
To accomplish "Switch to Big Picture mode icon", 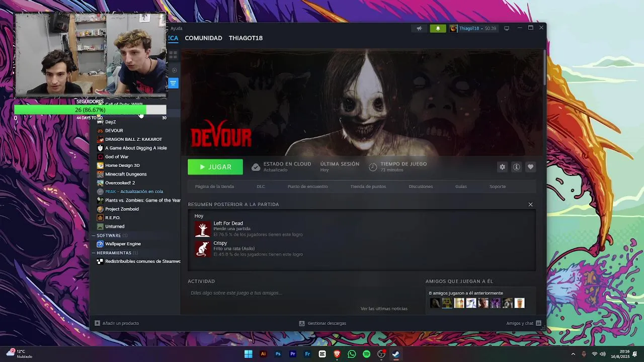I will [x=507, y=28].
